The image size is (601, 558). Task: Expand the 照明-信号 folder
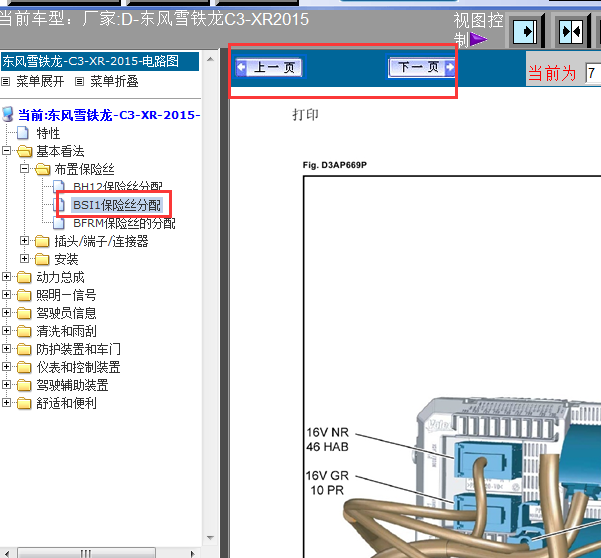pyautogui.click(x=6, y=294)
